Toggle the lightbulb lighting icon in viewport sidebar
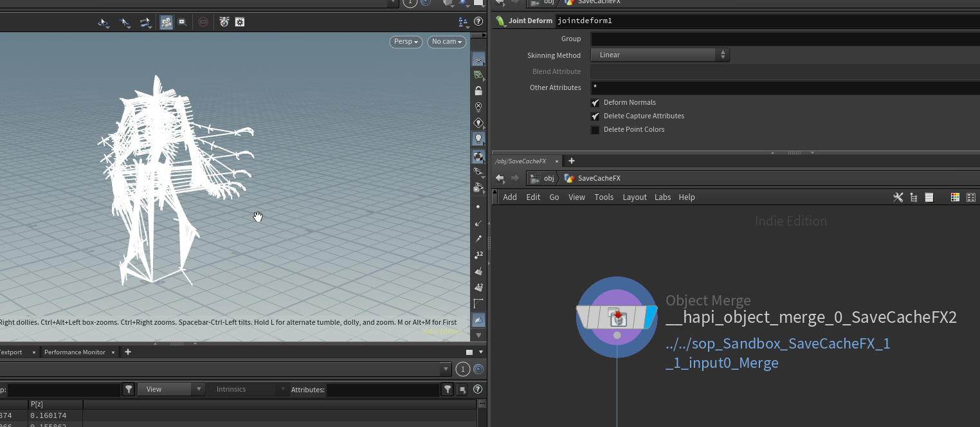The width and height of the screenshot is (980, 427). coord(478,138)
